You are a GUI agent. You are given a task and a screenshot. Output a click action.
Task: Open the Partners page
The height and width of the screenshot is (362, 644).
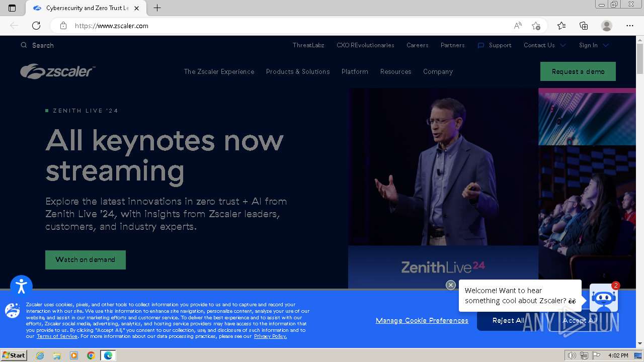pyautogui.click(x=452, y=45)
